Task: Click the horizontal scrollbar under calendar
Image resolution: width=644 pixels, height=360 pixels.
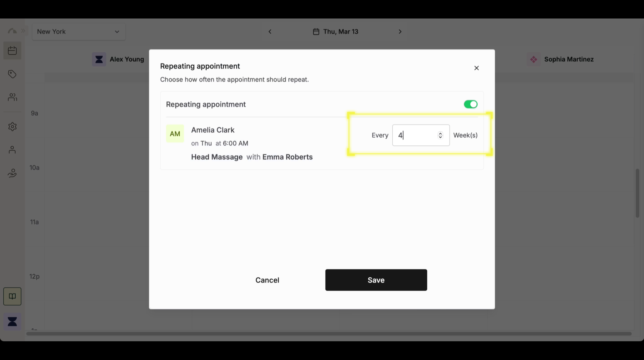Action: pyautogui.click(x=328, y=333)
